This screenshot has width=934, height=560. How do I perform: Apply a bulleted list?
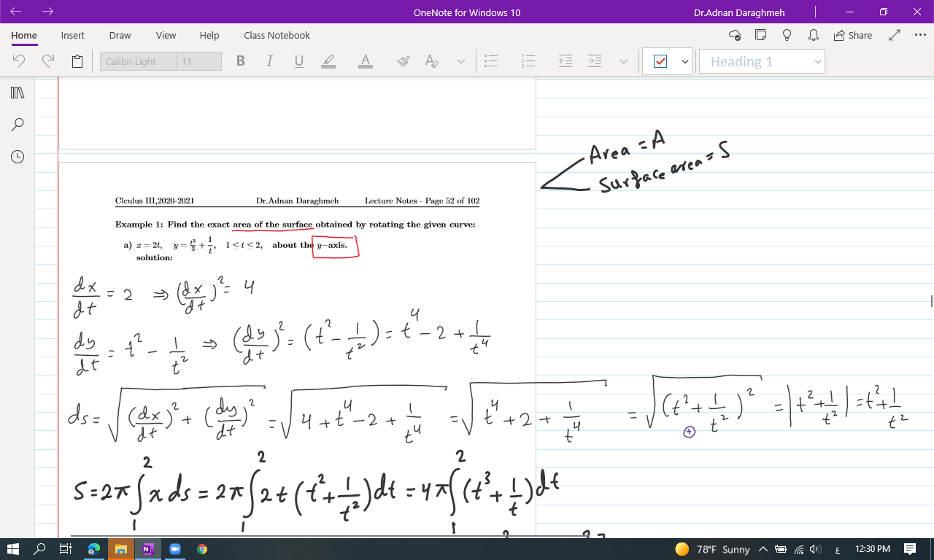coord(492,61)
